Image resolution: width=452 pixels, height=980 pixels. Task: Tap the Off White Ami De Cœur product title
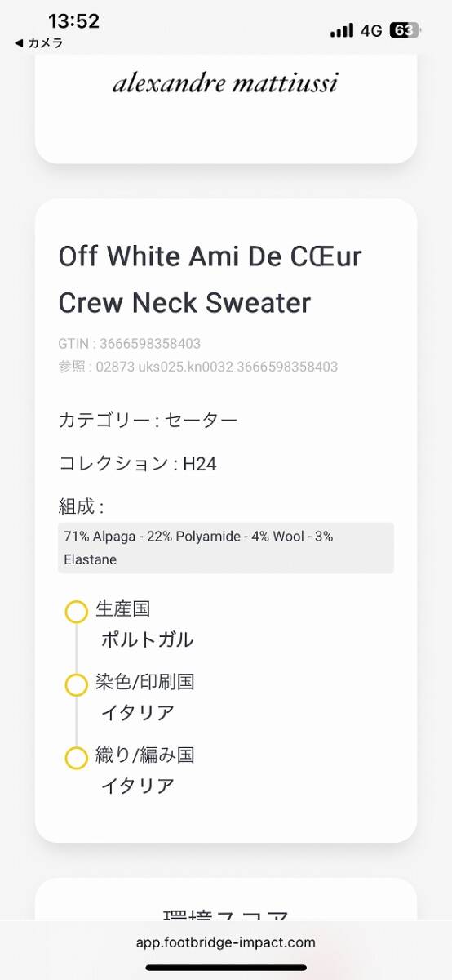[210, 279]
